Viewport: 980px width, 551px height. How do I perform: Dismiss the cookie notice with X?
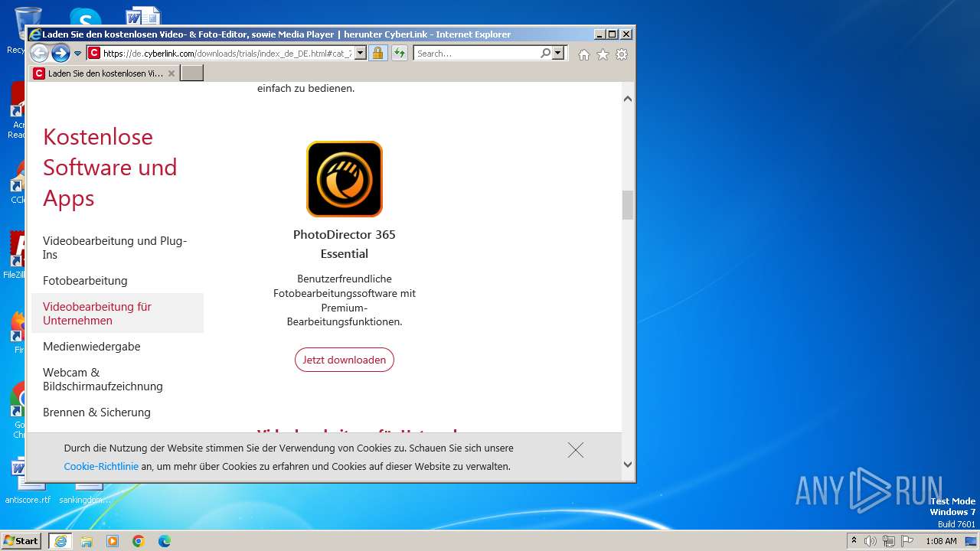point(576,450)
